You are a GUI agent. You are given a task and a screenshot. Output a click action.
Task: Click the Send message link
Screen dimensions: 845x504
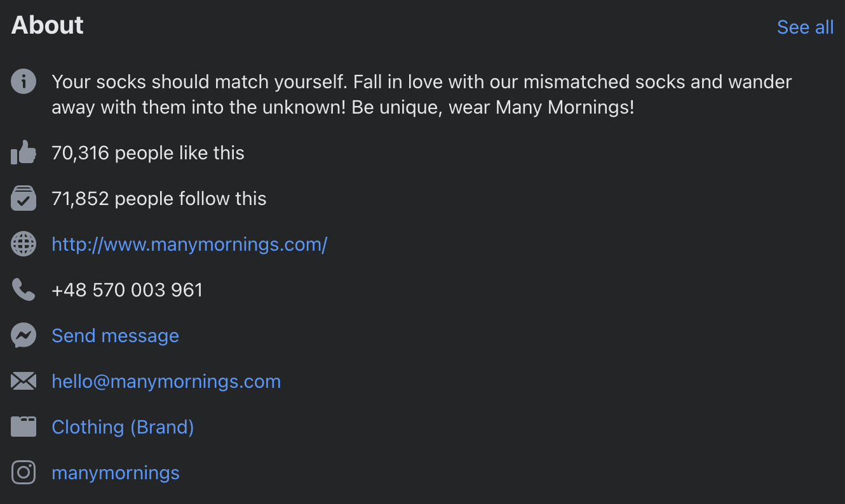[x=115, y=336]
